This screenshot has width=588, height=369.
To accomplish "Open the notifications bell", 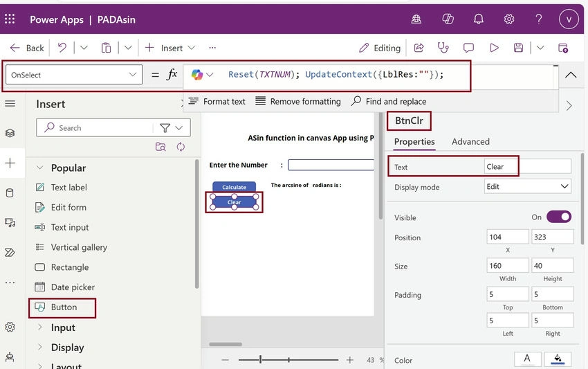I will (x=479, y=19).
